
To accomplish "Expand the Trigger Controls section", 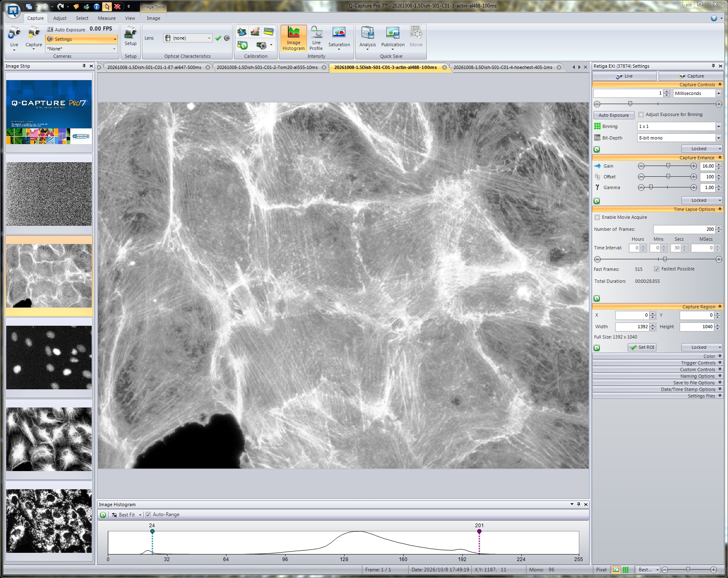I will (657, 363).
